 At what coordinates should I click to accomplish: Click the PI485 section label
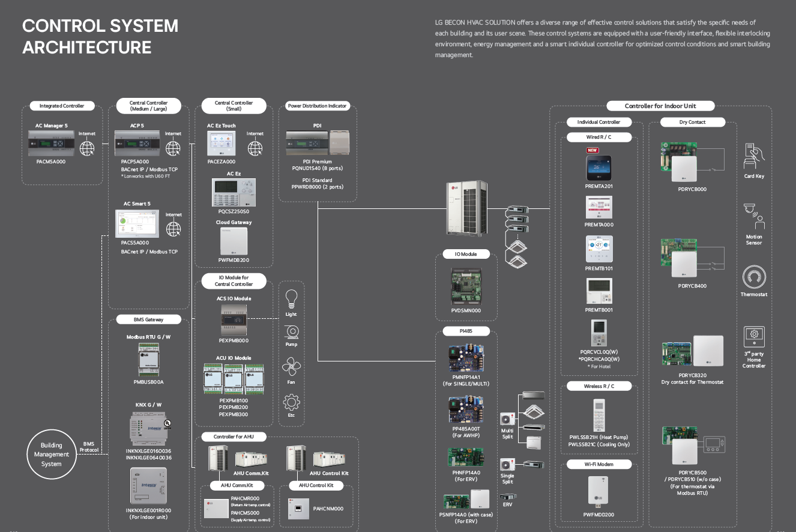466,331
